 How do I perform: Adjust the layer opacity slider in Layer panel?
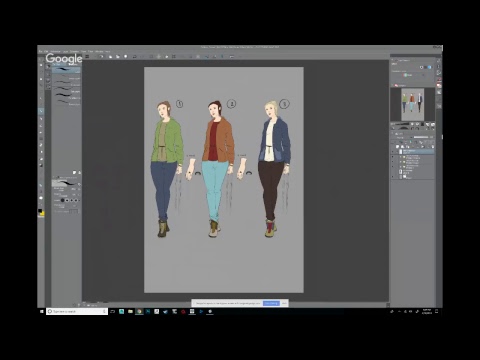(421, 137)
